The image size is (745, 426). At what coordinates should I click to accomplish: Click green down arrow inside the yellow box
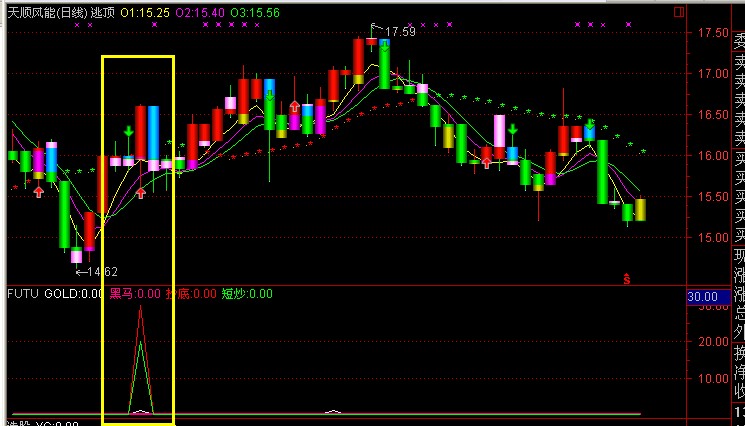[x=128, y=131]
